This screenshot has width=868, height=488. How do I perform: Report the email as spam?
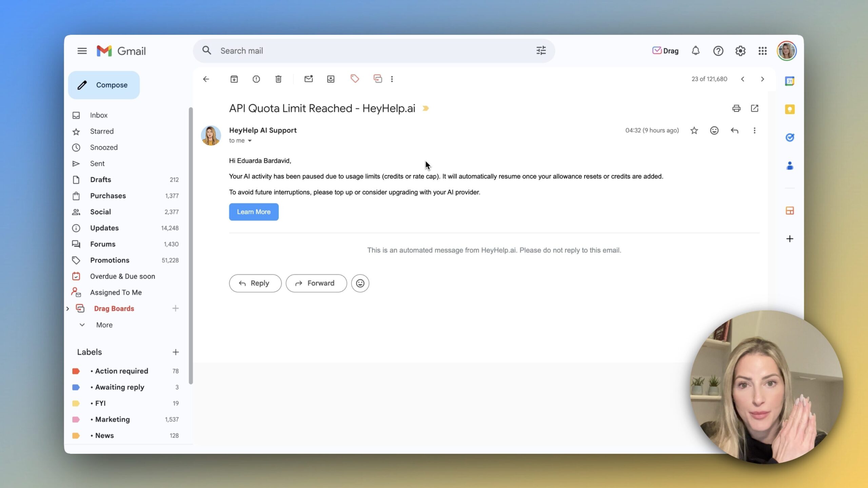tap(256, 79)
